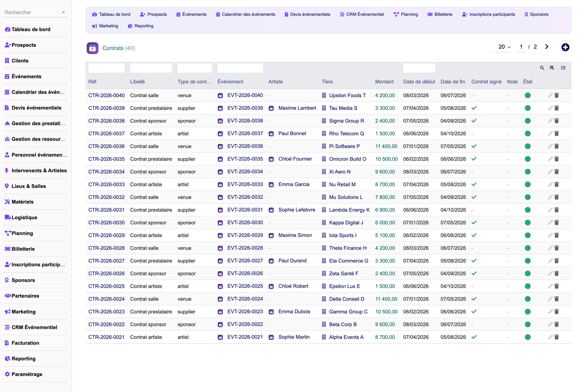The height and width of the screenshot is (392, 584).
Task: Click the trash icon for CTR-2026-0036
Action: click(557, 146)
